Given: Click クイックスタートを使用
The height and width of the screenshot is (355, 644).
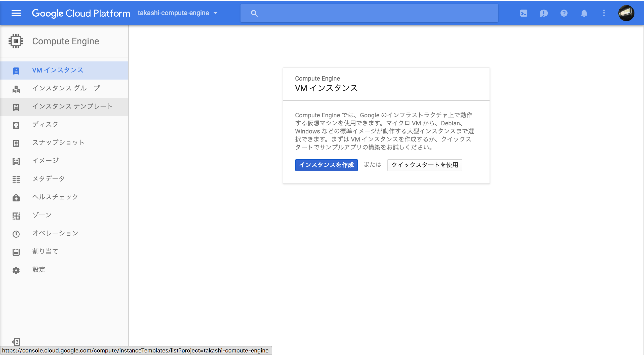Looking at the screenshot, I should [x=425, y=165].
